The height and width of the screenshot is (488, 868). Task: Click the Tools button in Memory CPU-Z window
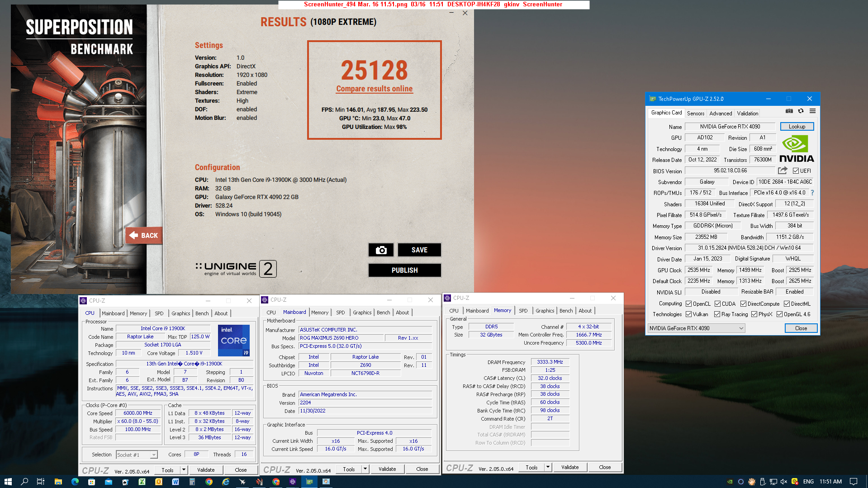point(531,467)
